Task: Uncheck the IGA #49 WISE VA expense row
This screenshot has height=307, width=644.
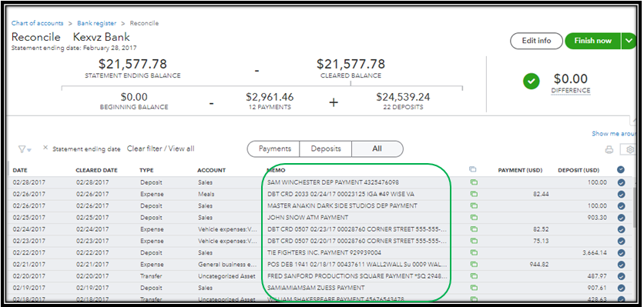Action: [x=621, y=194]
